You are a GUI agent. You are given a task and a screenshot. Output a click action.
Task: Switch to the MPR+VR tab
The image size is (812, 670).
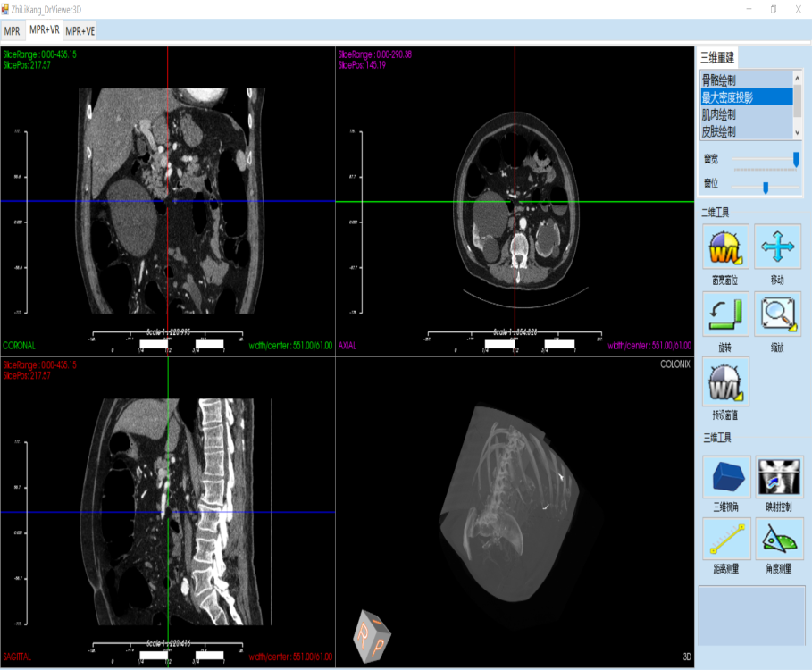44,30
